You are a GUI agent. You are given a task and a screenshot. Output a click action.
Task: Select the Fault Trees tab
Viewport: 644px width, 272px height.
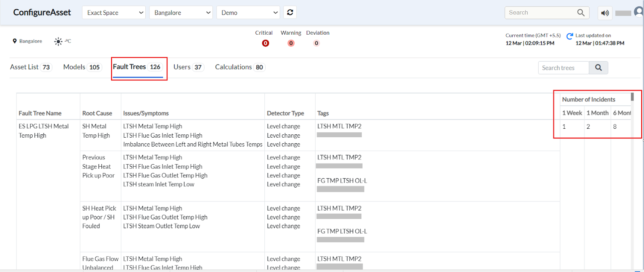(137, 67)
